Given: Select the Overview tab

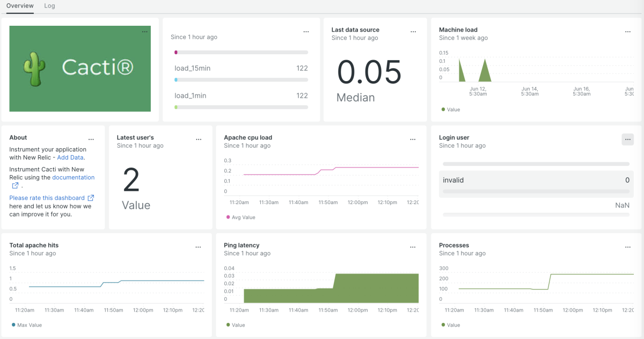Looking at the screenshot, I should [20, 6].
